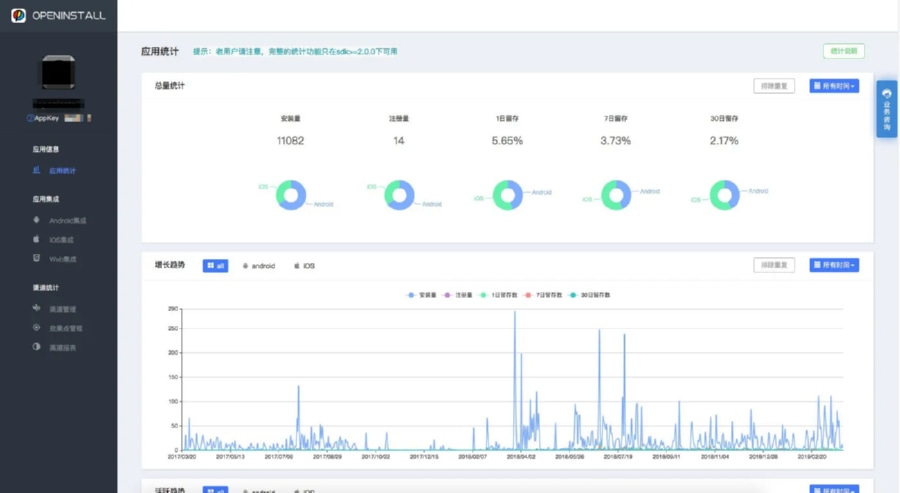Expand 所有时间 dropdown in 总量统计 panel
The image size is (900, 493).
[x=833, y=86]
